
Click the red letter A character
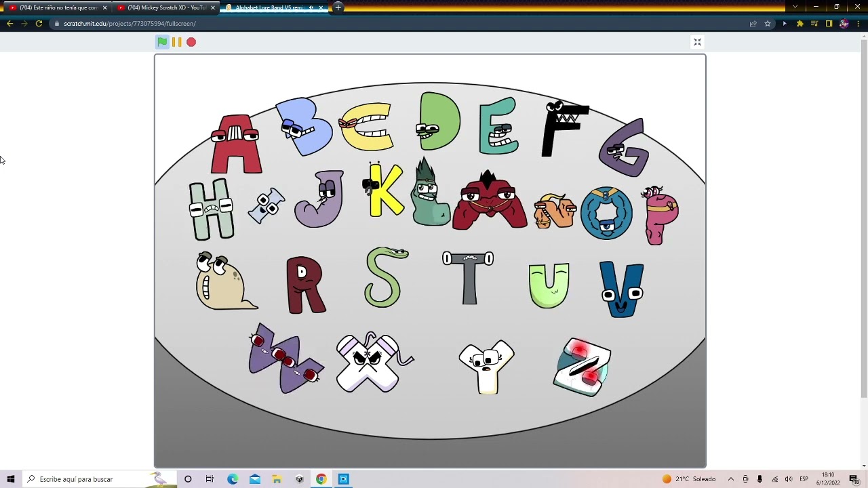[236, 144]
